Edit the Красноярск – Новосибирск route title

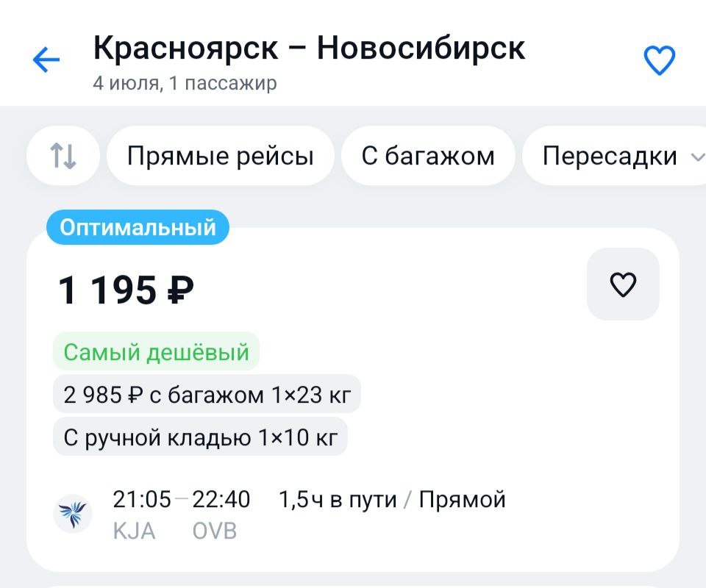coord(309,48)
